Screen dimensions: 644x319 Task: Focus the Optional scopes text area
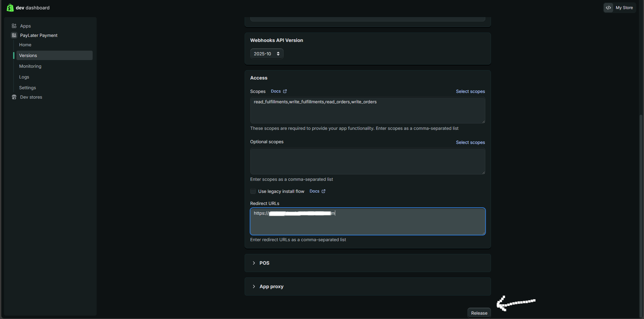click(x=367, y=161)
